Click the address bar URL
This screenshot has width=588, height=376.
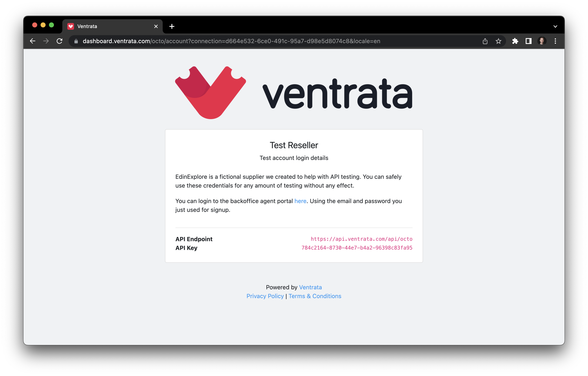tap(231, 41)
